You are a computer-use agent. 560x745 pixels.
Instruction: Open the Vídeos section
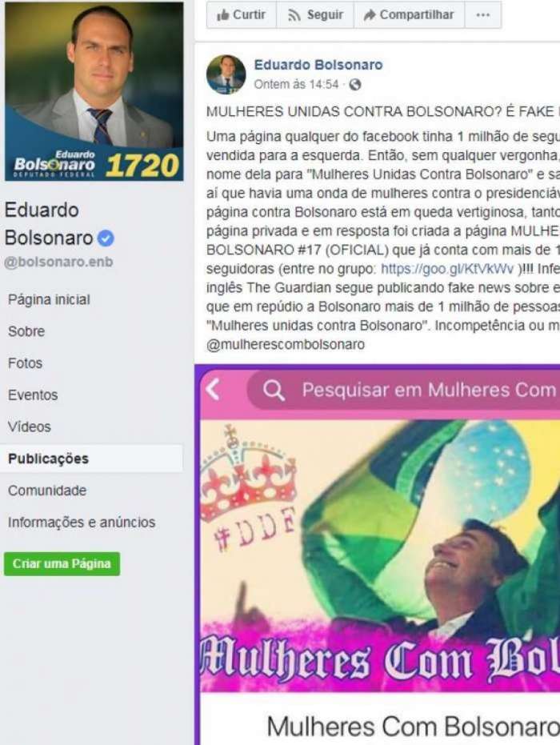point(30,427)
